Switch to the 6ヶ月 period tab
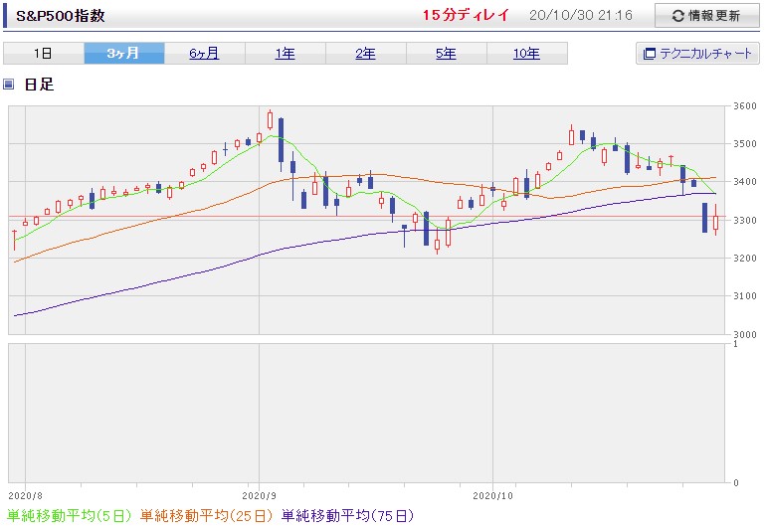Screen dimensions: 766x532 click(x=205, y=54)
